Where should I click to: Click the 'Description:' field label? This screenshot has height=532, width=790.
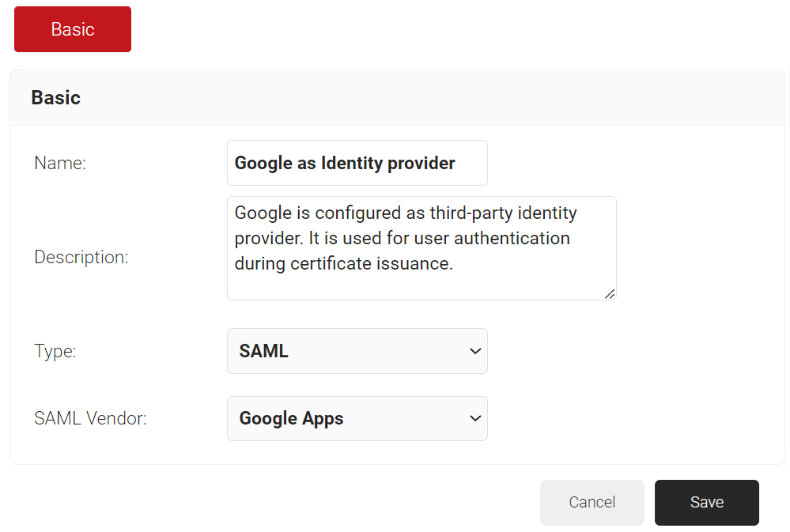pyautogui.click(x=81, y=258)
